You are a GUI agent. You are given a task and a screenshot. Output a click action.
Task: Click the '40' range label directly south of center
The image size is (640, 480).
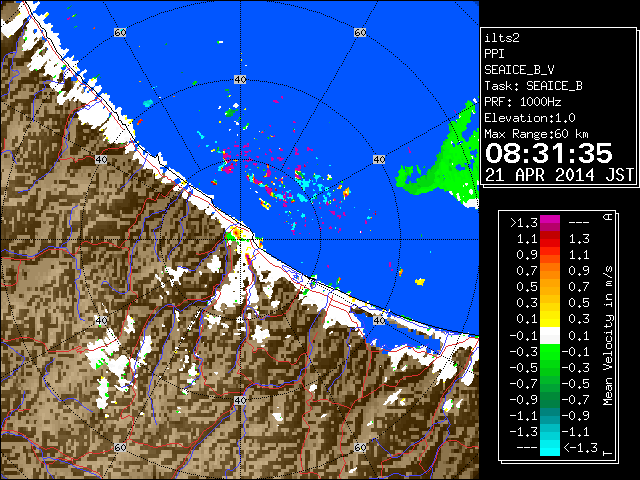click(240, 400)
